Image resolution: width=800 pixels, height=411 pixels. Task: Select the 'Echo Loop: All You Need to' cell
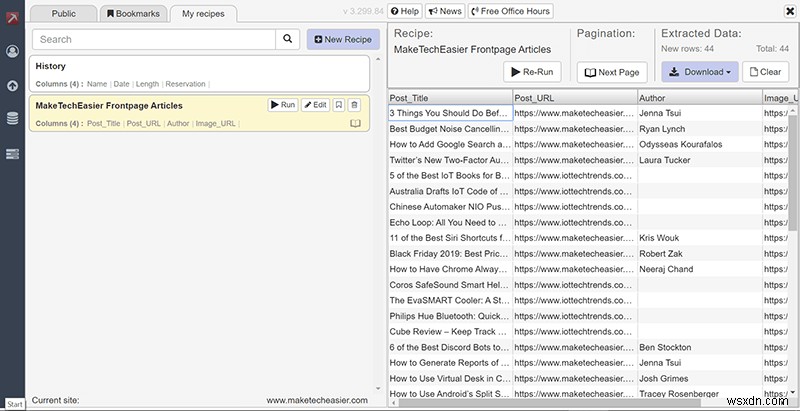point(450,222)
